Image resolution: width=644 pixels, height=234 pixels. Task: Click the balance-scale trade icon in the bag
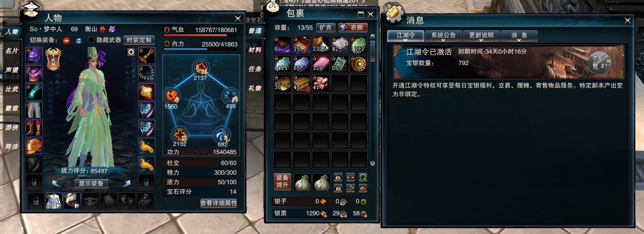(351, 177)
